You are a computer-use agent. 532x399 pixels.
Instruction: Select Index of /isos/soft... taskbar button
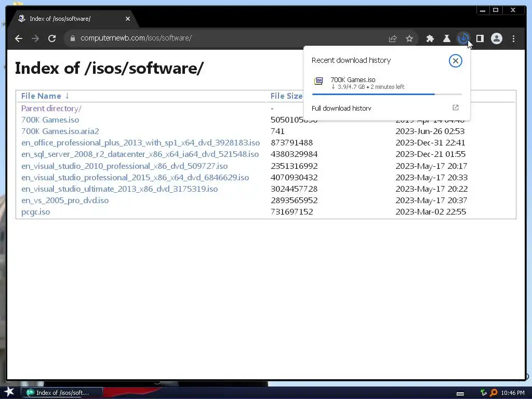point(62,393)
